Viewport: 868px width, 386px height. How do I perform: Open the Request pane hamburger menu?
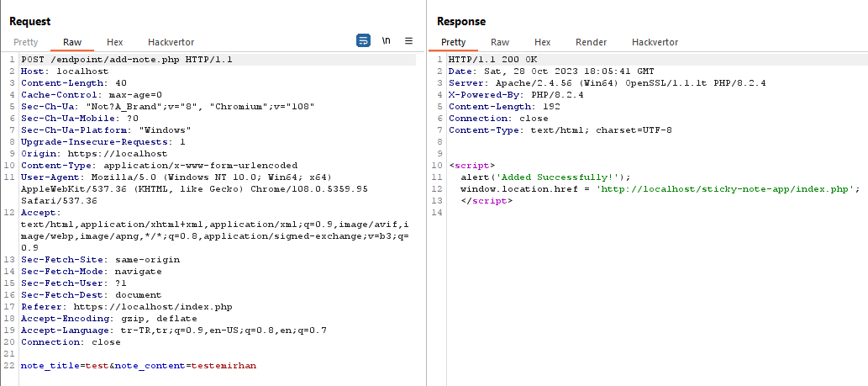408,41
